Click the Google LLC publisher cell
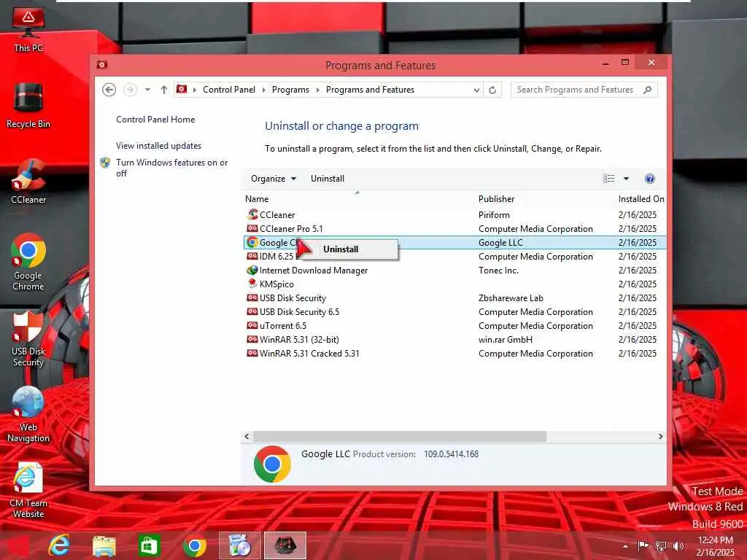This screenshot has height=560, width=747. point(500,242)
